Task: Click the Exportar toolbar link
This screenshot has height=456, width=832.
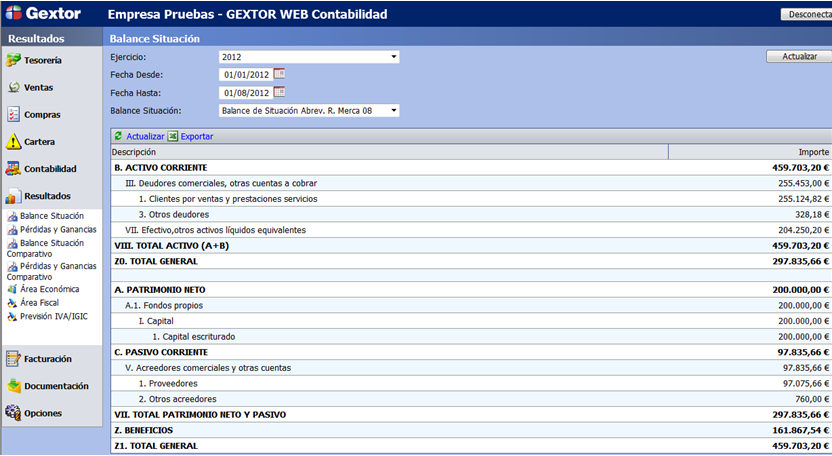Action: coord(196,136)
